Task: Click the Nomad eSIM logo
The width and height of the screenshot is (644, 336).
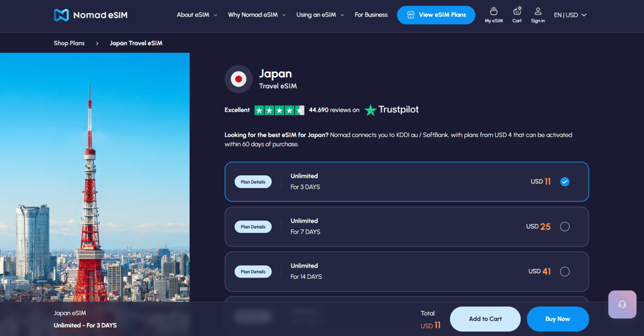Action: pyautogui.click(x=91, y=15)
